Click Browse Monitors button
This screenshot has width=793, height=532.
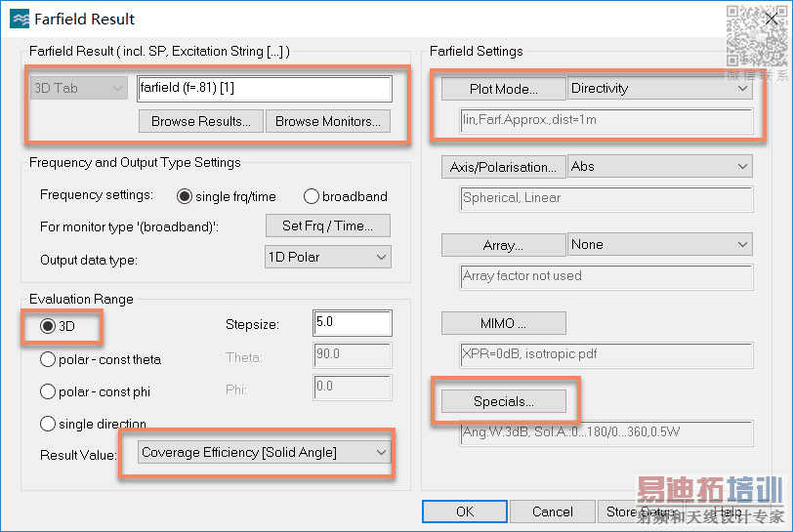coord(328,121)
